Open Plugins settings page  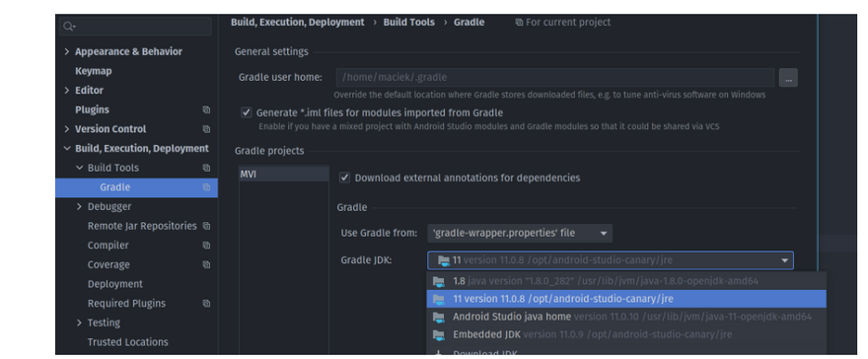tap(92, 109)
